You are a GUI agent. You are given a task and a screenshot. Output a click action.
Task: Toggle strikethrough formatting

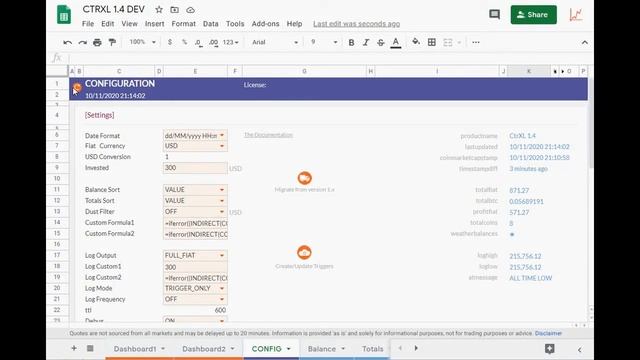380,42
